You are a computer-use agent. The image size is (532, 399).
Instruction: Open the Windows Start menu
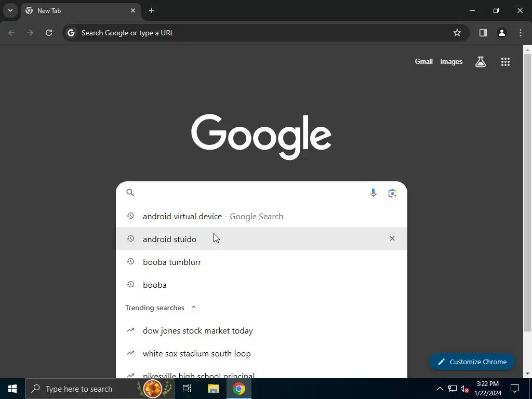(x=12, y=389)
